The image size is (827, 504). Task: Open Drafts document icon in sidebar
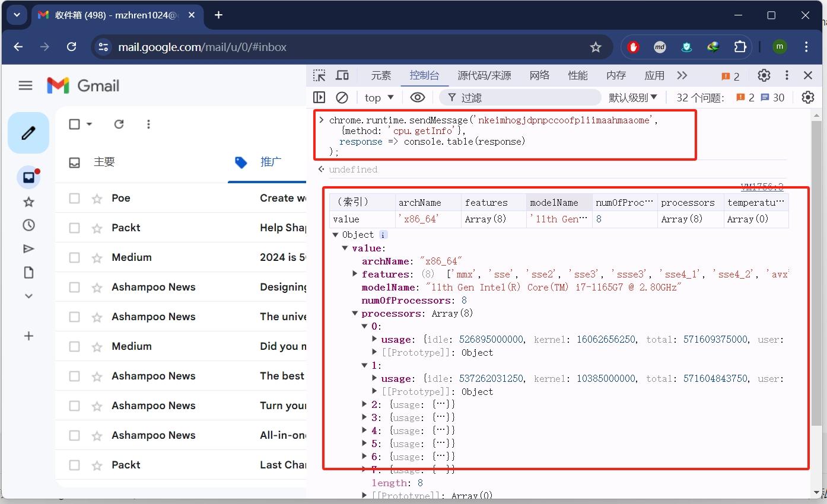(x=28, y=272)
